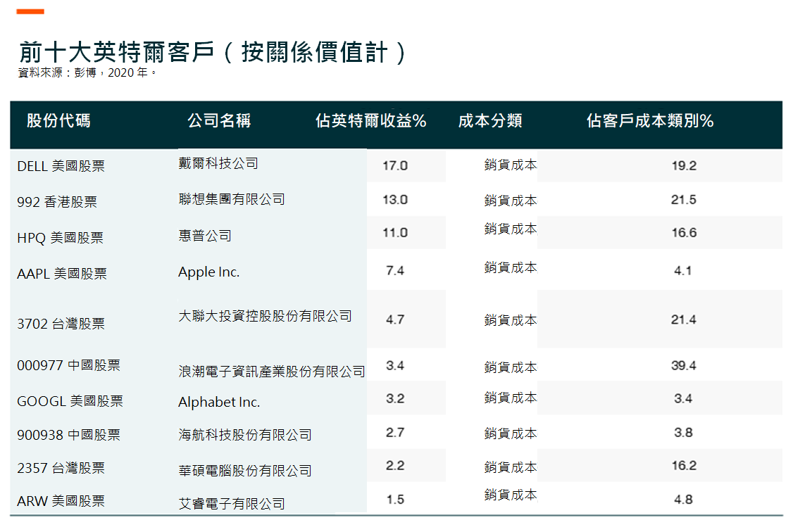
Task: Click the company name 海航科技股份有限公司
Action: 245,434
